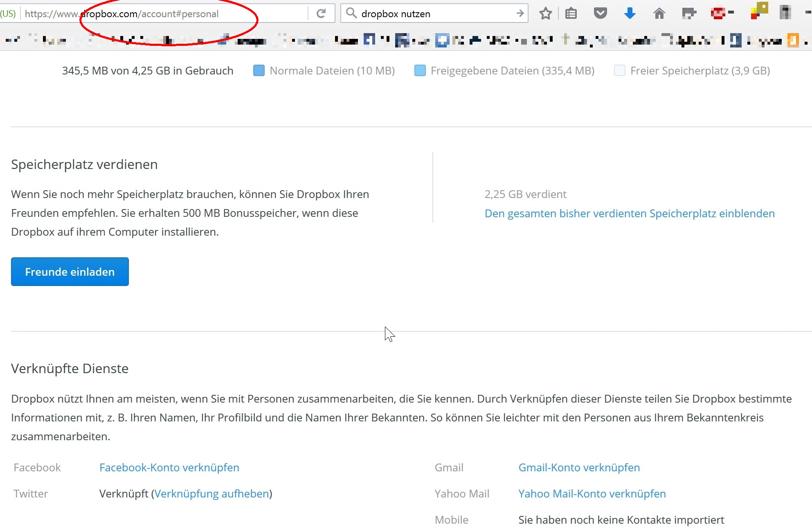Bookmark this page with the star icon
Image resolution: width=812 pixels, height=529 pixels.
tap(545, 14)
